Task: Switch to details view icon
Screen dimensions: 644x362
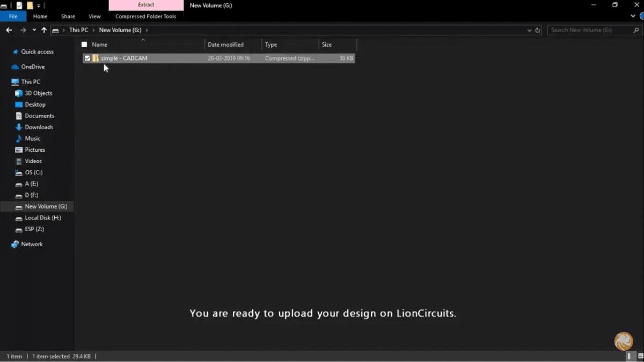Action: [x=628, y=356]
